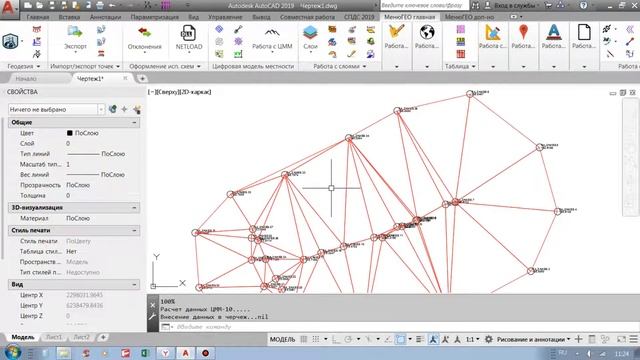Click the Windows Start button
640x360 pixels.
(13, 353)
